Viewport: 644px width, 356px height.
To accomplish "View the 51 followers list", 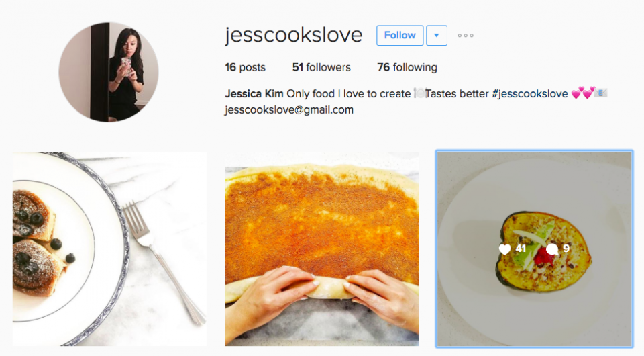I will 321,67.
